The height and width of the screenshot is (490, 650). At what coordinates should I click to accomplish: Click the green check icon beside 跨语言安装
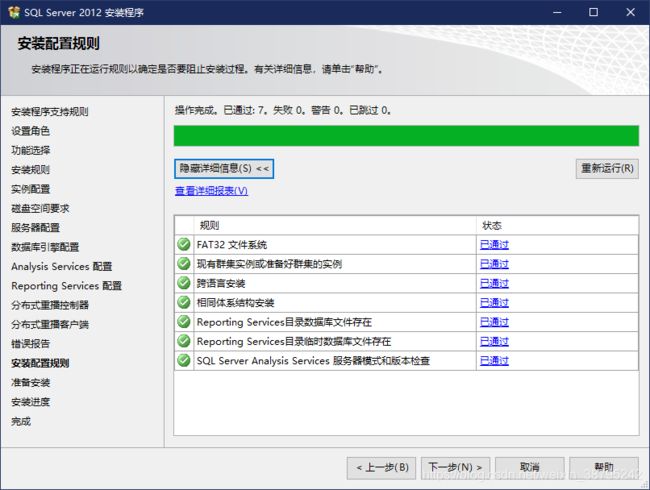(184, 283)
